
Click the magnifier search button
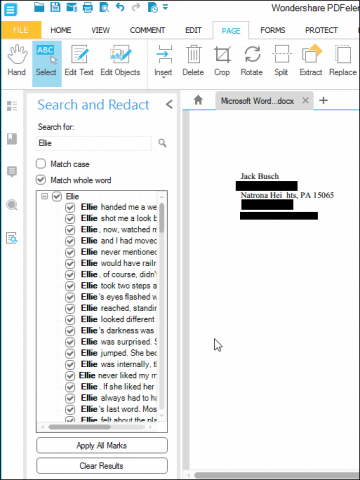click(162, 143)
